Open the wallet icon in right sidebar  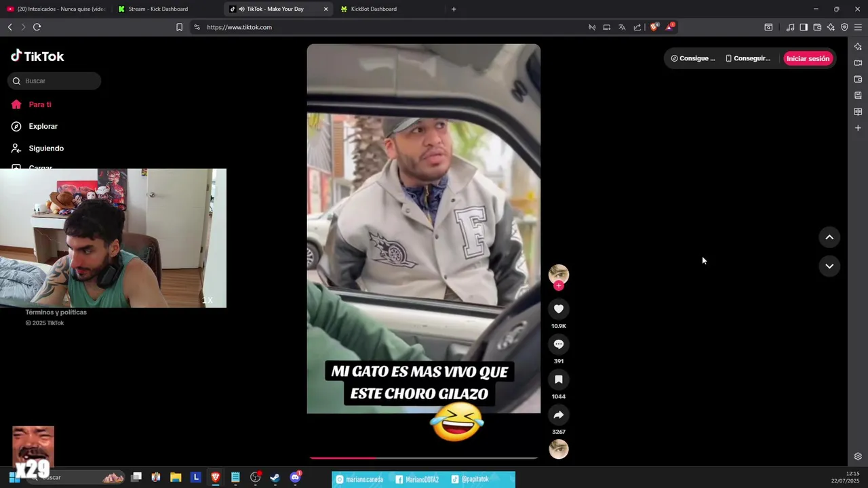tap(858, 79)
